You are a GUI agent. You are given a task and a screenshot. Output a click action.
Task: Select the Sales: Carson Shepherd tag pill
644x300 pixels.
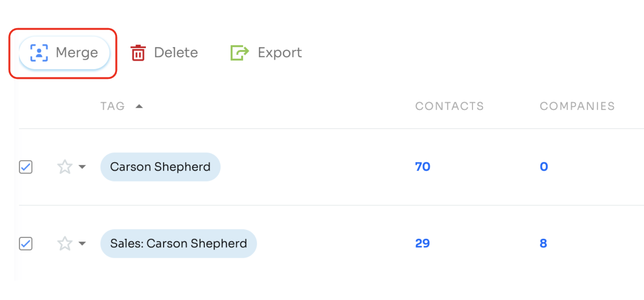[x=178, y=243]
